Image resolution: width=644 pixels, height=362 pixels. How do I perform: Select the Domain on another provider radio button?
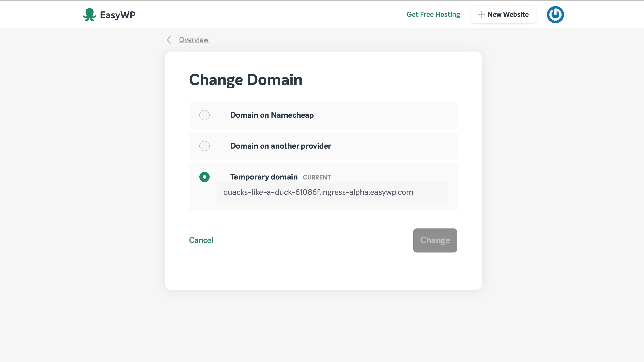(204, 146)
